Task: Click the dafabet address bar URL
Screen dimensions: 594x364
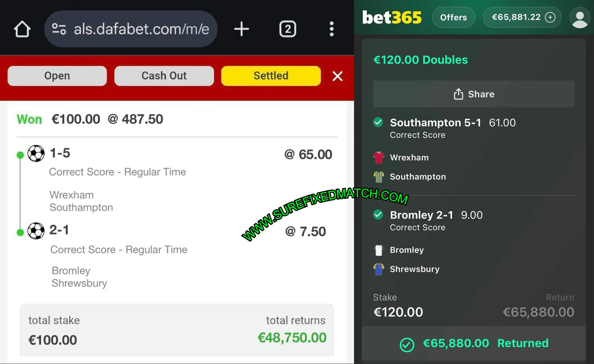Action: tap(141, 29)
